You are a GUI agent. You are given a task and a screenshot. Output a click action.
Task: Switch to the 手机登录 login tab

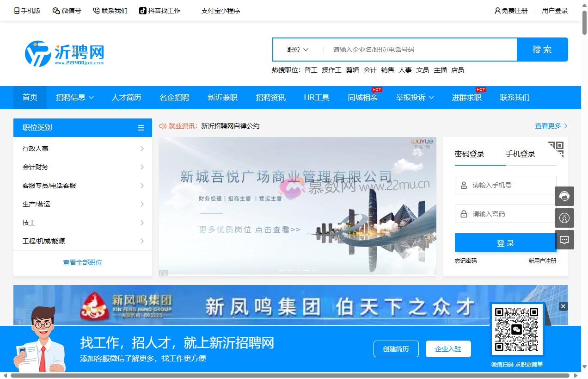[x=520, y=154]
